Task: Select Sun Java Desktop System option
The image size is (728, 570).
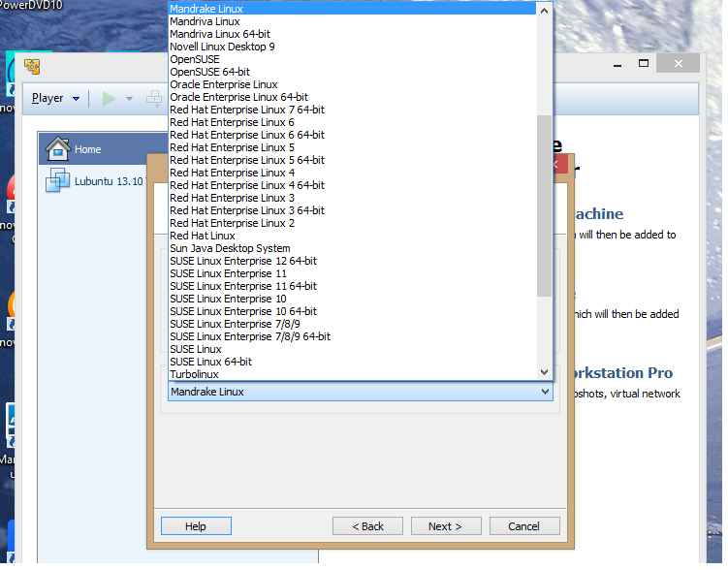Action: point(230,249)
